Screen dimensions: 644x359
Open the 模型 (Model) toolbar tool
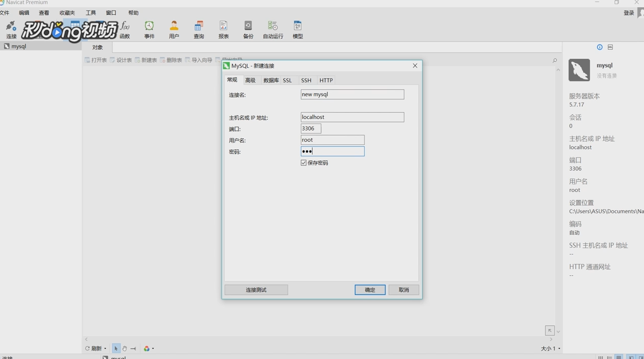click(x=297, y=30)
